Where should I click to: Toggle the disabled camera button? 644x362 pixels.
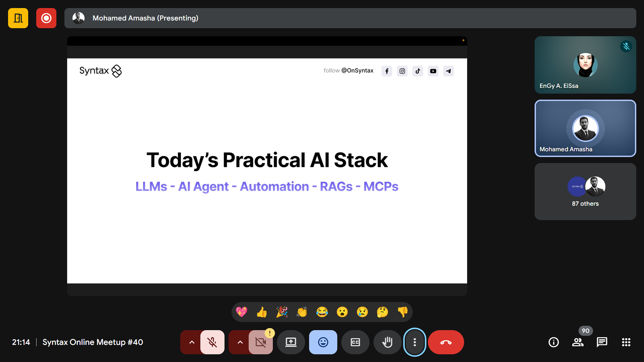(260, 342)
